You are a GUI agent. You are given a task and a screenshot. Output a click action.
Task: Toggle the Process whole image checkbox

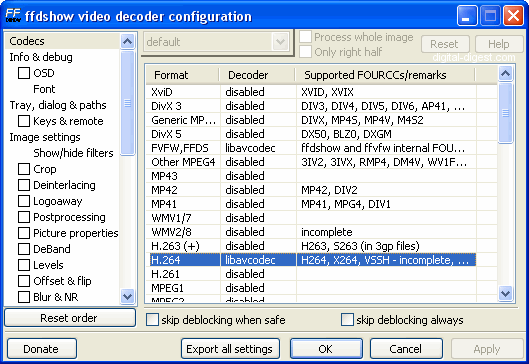[x=305, y=37]
